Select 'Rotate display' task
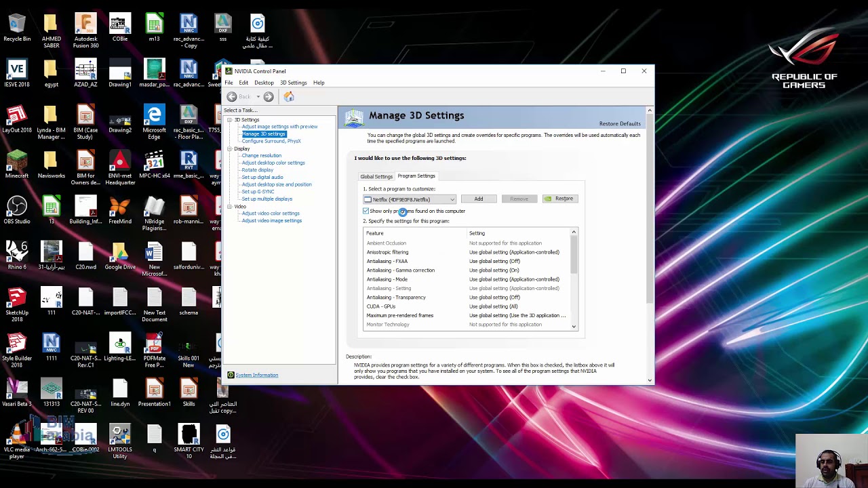 point(258,170)
